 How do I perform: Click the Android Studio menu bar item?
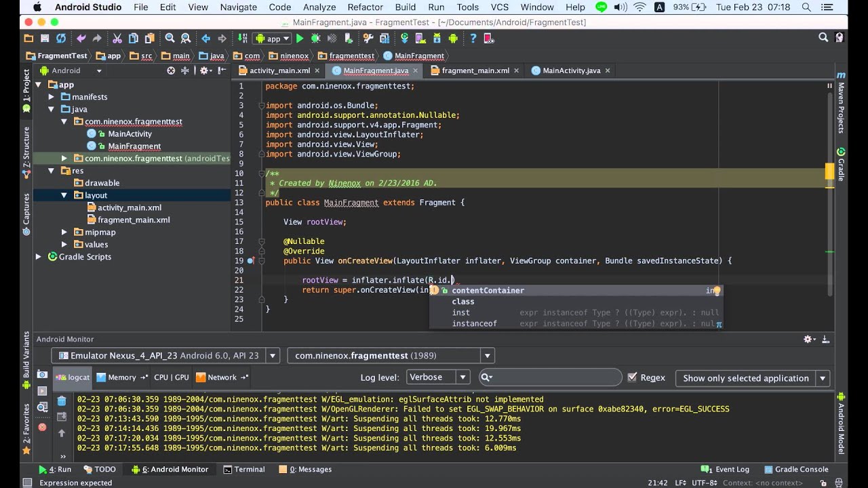coord(88,7)
